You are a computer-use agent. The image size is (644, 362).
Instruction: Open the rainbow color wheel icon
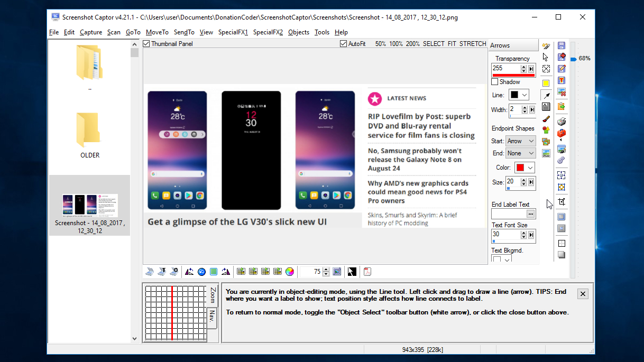(x=290, y=272)
